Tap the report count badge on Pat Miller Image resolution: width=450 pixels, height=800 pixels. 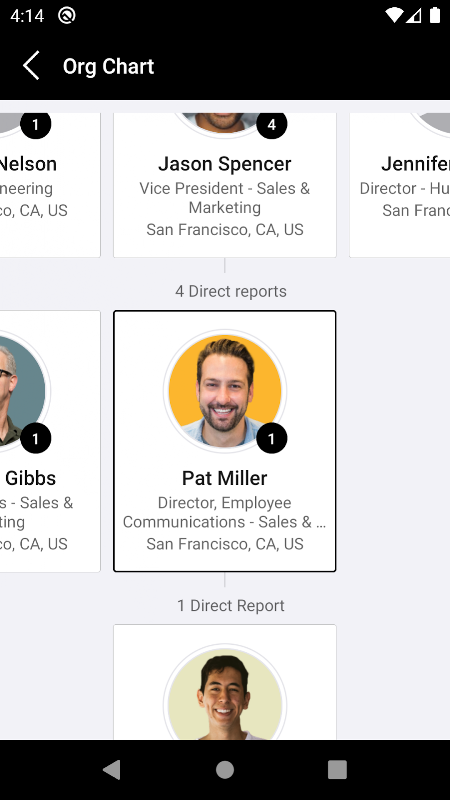pyautogui.click(x=271, y=438)
